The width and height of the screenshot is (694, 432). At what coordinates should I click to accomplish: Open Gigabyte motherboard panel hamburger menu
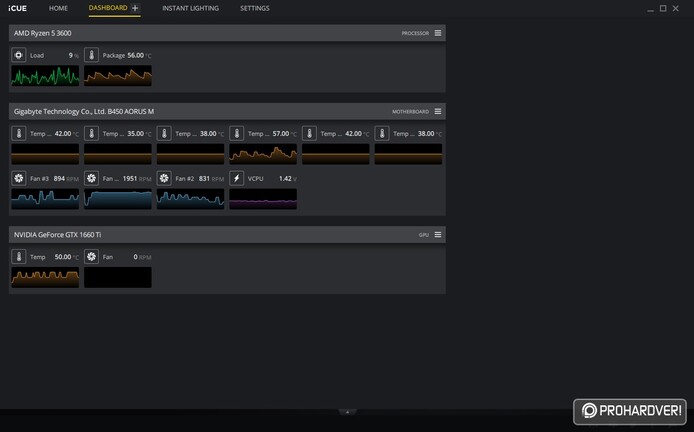tap(438, 112)
